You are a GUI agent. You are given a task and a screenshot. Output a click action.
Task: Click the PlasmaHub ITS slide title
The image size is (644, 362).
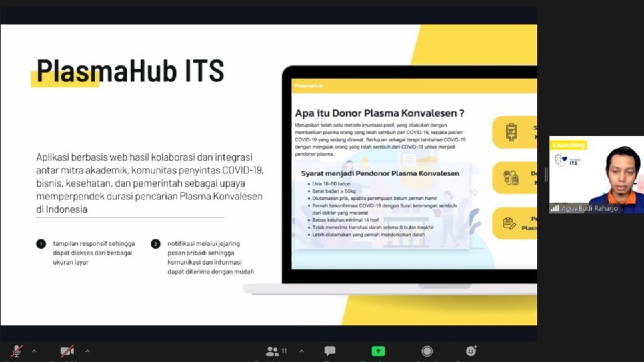pos(130,70)
